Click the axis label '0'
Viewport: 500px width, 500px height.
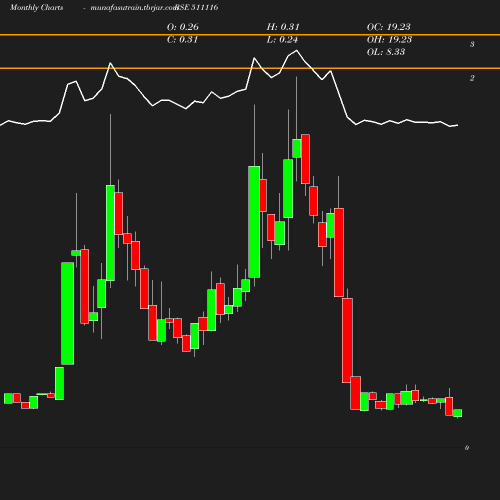pos(467,448)
